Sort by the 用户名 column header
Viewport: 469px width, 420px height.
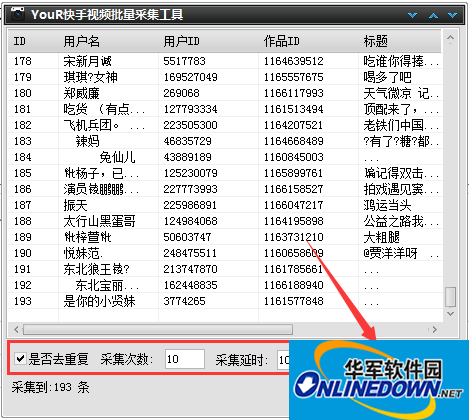point(108,41)
